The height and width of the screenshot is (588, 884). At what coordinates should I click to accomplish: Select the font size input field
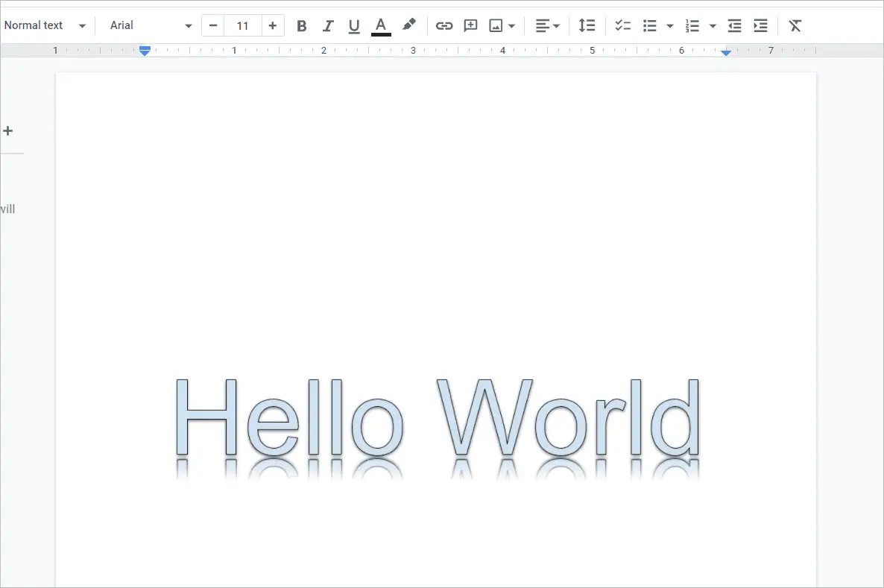click(x=243, y=25)
